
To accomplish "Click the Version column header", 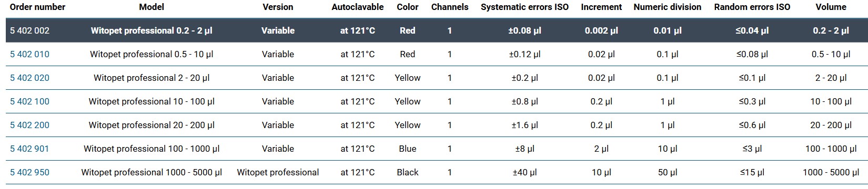I will click(x=278, y=7).
